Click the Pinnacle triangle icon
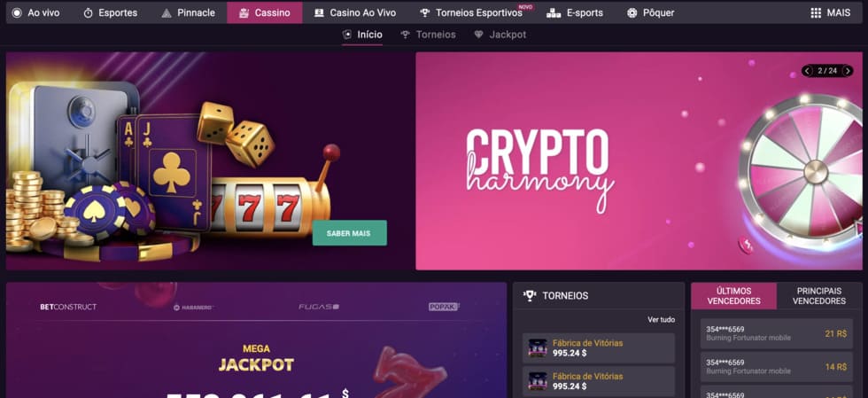This screenshot has height=398, width=868. pyautogui.click(x=167, y=12)
